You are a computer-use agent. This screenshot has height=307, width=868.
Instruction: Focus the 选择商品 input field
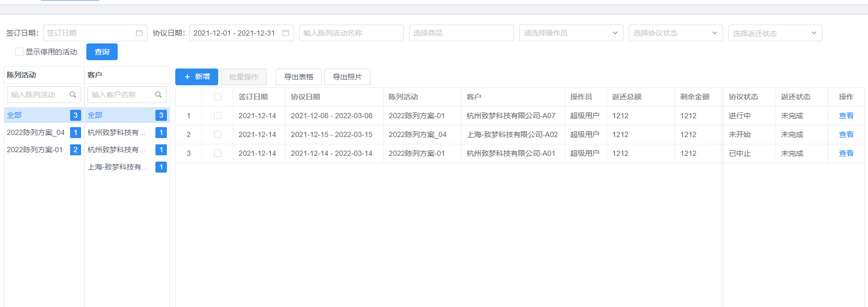[461, 33]
